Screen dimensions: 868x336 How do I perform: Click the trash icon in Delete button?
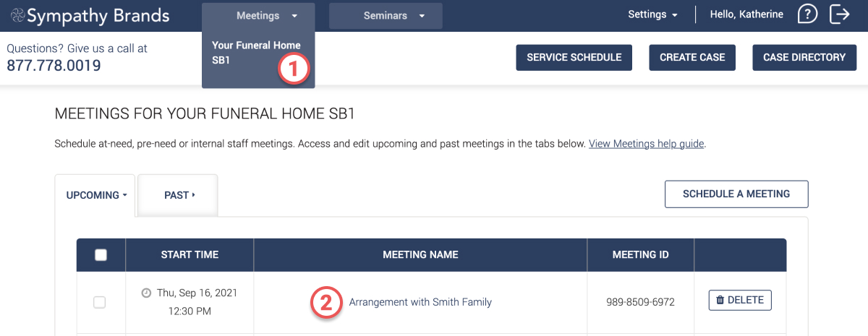(720, 301)
